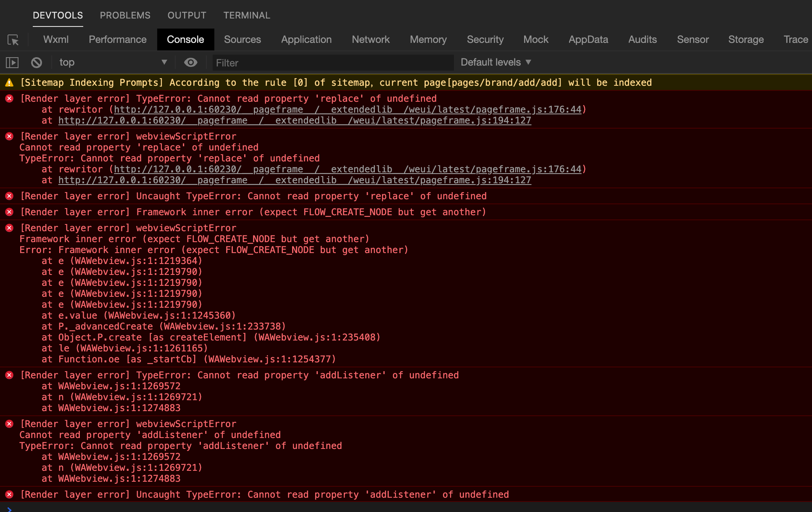This screenshot has height=512, width=812.
Task: Open first pageframe.js:194:127 source link
Action: click(x=294, y=121)
